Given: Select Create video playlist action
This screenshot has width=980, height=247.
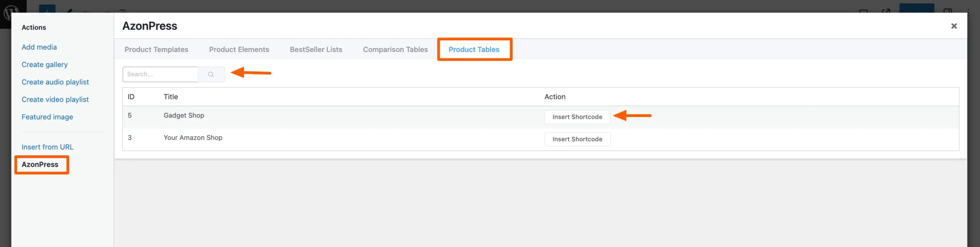Looking at the screenshot, I should tap(55, 99).
